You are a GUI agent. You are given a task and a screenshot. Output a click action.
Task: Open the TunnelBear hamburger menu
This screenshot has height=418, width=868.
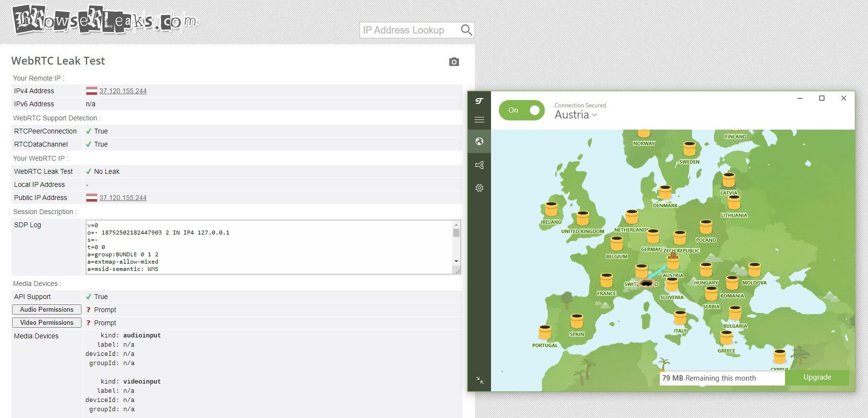pos(479,119)
